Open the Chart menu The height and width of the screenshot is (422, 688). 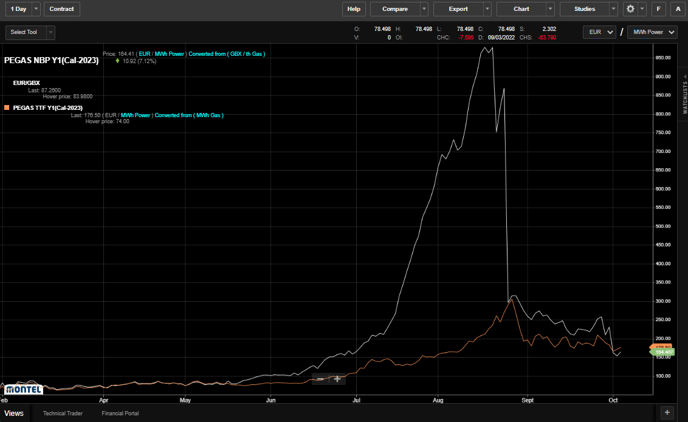[521, 9]
